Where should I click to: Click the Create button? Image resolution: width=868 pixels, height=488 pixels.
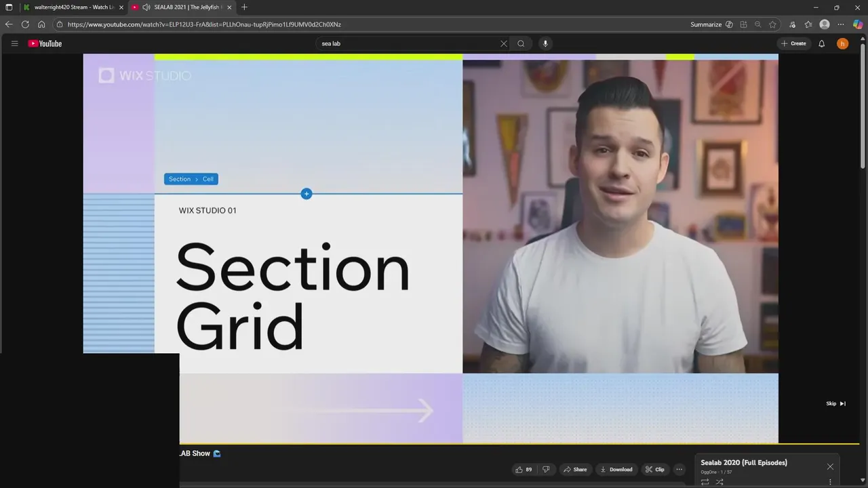tap(793, 43)
